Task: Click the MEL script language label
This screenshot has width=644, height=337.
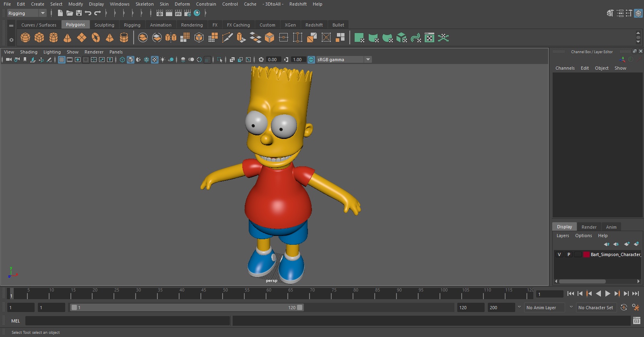Action: click(15, 321)
